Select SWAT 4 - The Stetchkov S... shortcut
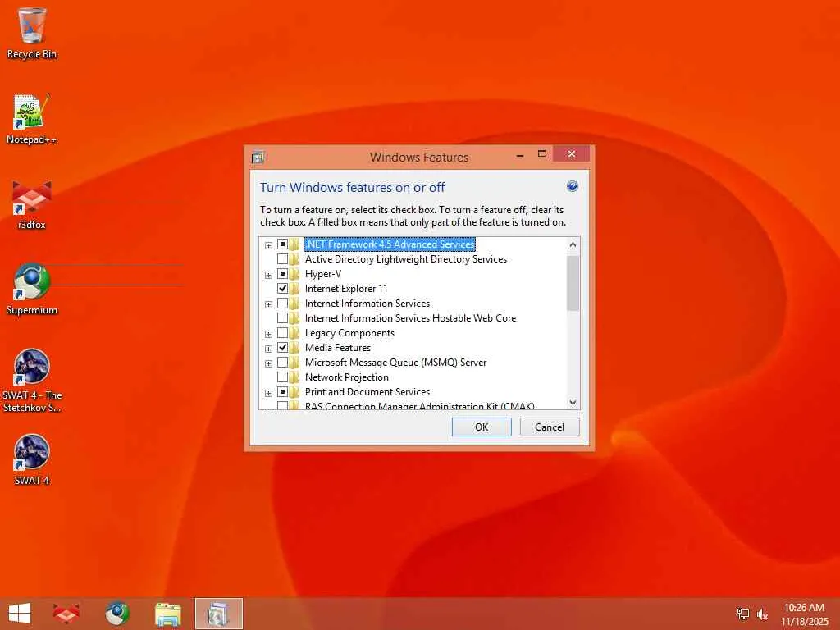Viewport: 840px width, 630px height. click(x=32, y=381)
